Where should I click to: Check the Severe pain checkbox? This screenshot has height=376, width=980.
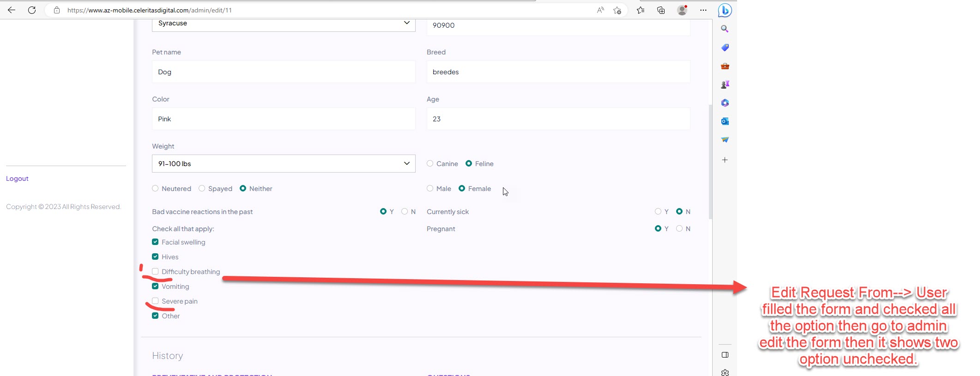pyautogui.click(x=155, y=301)
